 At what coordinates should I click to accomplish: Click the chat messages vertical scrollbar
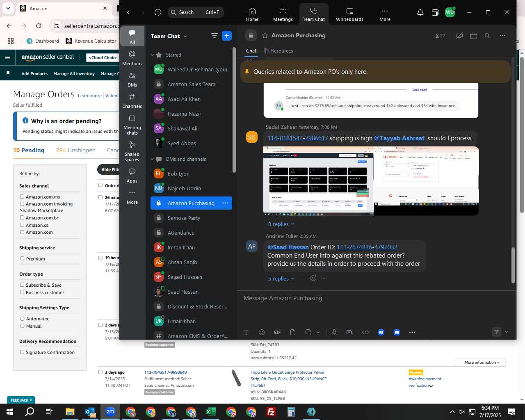coord(513,265)
